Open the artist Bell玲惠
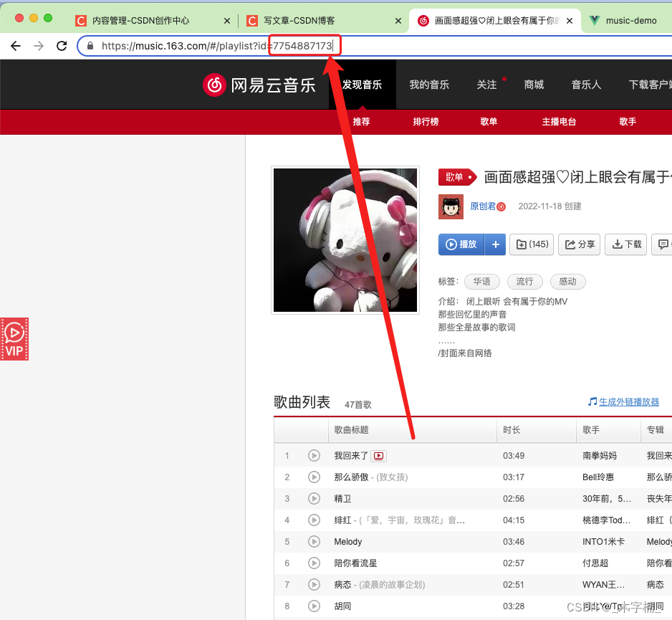Viewport: 672px width, 620px height. (x=598, y=477)
